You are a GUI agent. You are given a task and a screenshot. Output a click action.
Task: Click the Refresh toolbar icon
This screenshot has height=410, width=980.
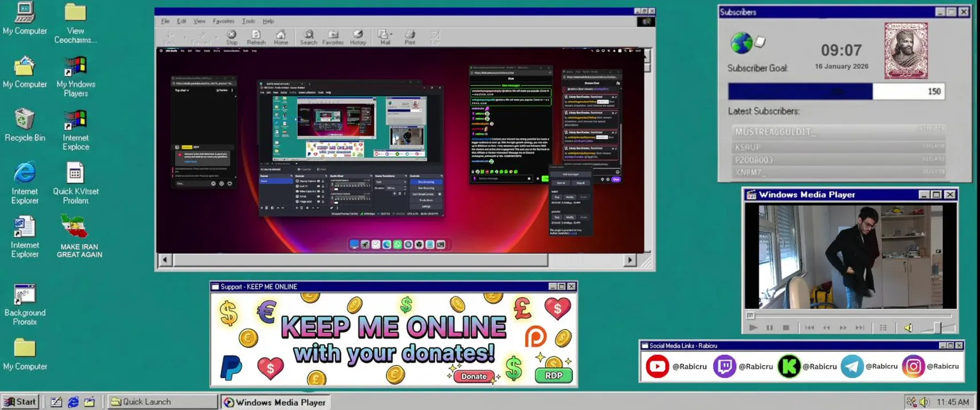click(256, 38)
